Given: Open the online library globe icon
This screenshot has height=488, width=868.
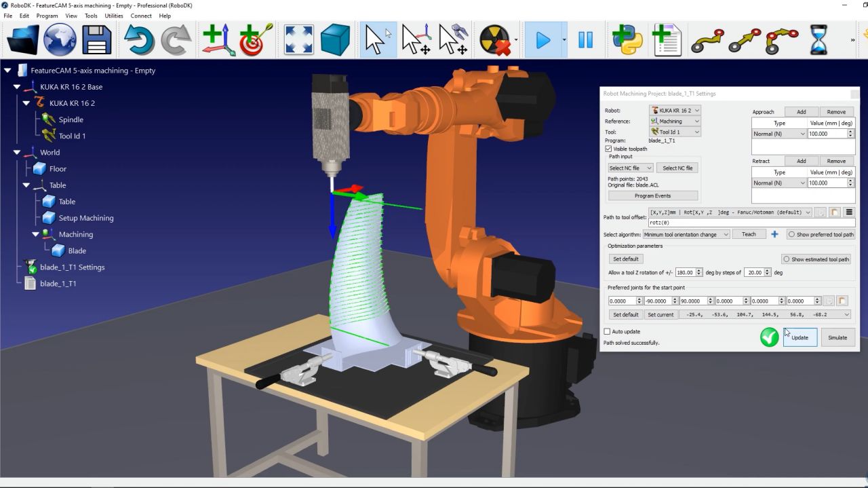Looking at the screenshot, I should click(x=60, y=39).
